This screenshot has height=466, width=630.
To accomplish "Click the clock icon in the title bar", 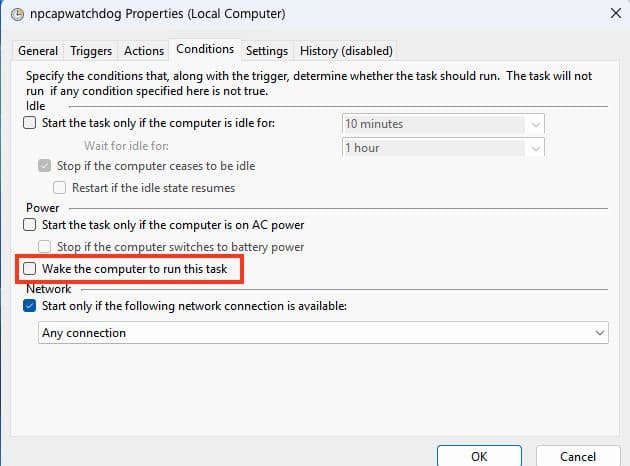I will [14, 15].
